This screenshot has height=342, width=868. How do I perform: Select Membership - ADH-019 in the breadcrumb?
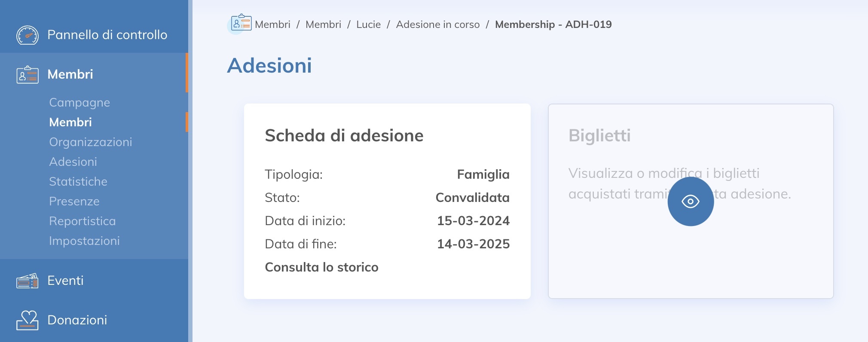[x=553, y=24]
